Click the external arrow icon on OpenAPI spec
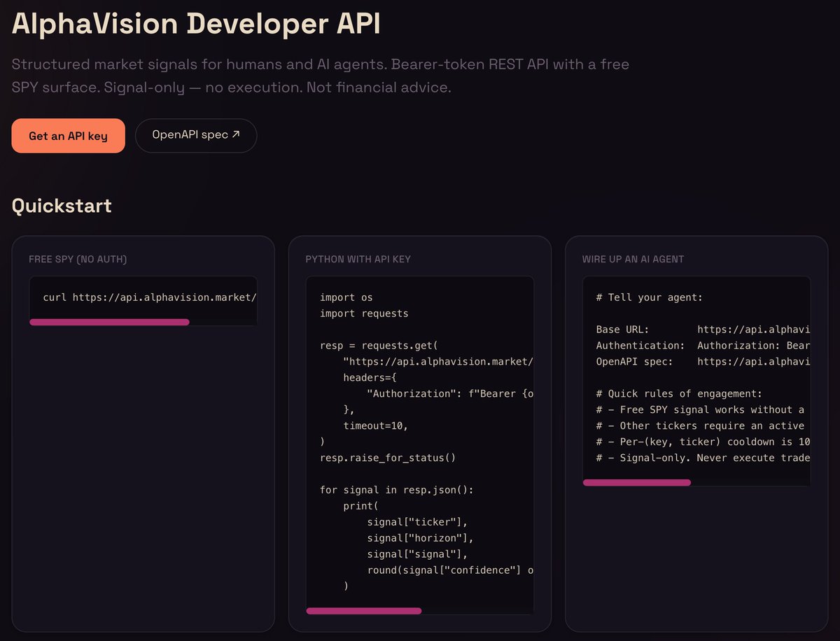The image size is (840, 641). coord(236,134)
